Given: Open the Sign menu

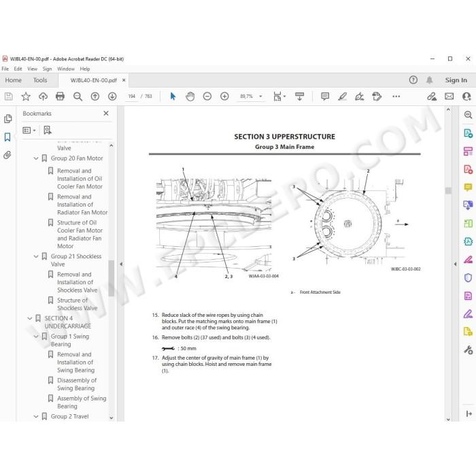Looking at the screenshot, I should coord(47,69).
